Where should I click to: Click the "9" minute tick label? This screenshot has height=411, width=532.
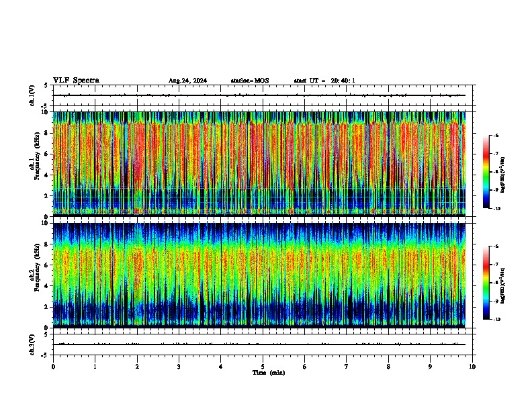click(x=430, y=367)
